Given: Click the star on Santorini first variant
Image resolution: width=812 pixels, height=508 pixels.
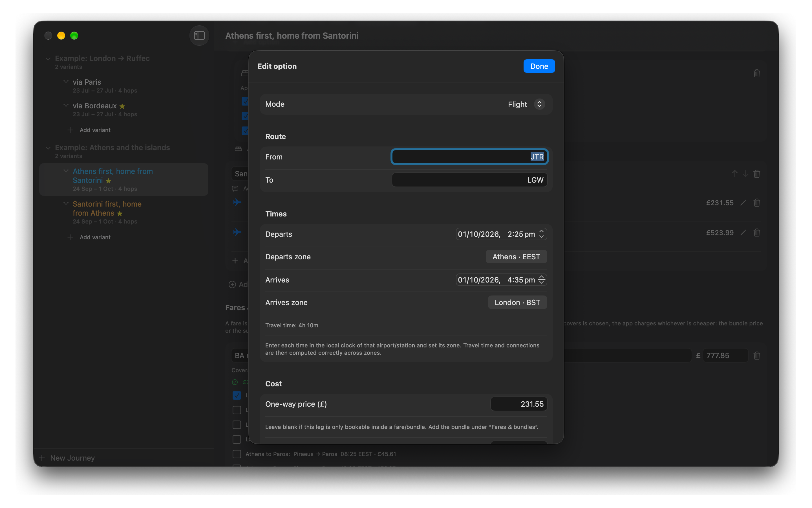Looking at the screenshot, I should tap(120, 213).
